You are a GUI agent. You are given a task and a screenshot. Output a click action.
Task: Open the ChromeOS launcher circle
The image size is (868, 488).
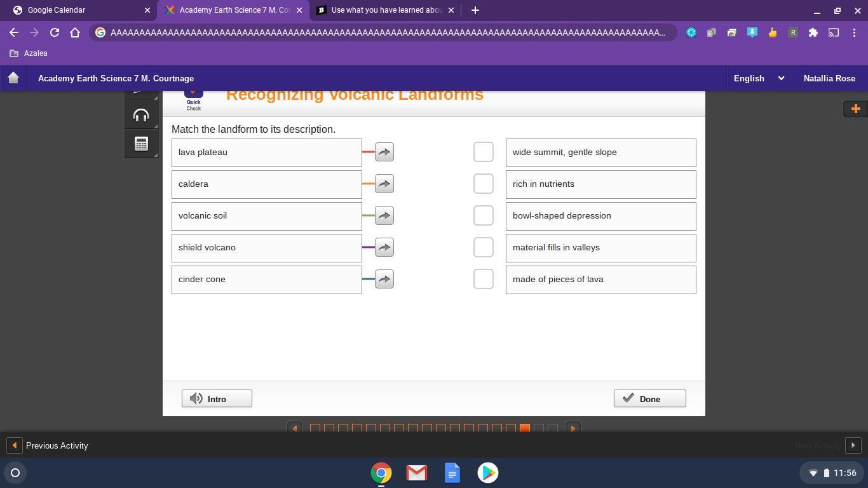click(x=15, y=473)
